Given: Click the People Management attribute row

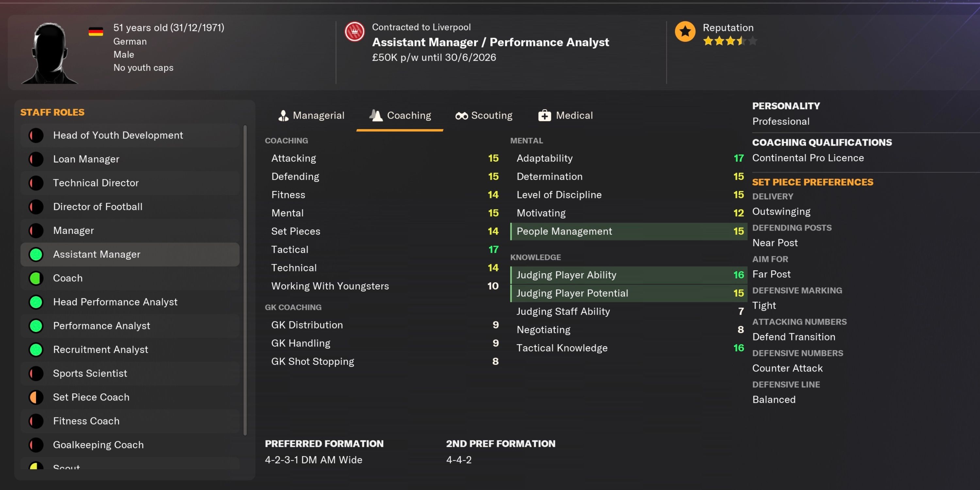Looking at the screenshot, I should coord(628,231).
